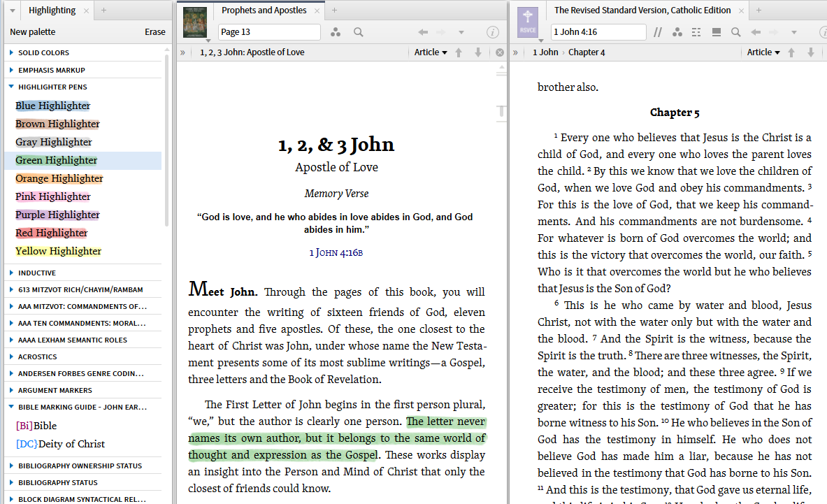The height and width of the screenshot is (504, 827).
Task: Open the 1 John 4:16b link
Action: [336, 253]
